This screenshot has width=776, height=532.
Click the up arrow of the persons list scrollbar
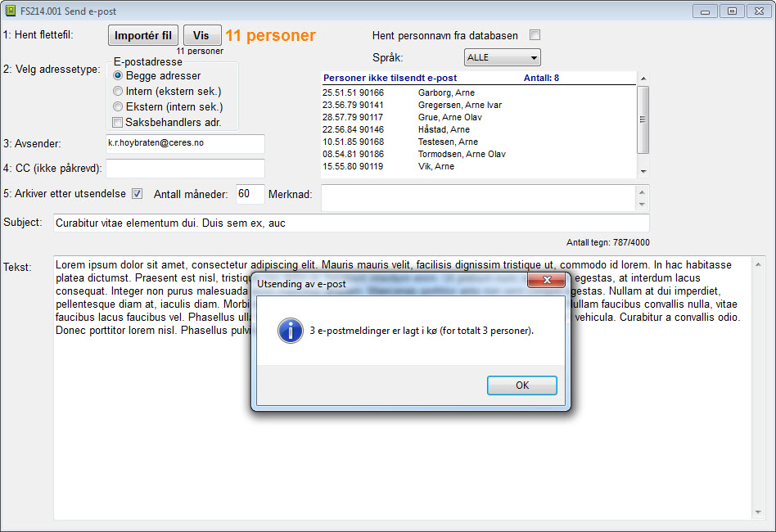pos(643,79)
